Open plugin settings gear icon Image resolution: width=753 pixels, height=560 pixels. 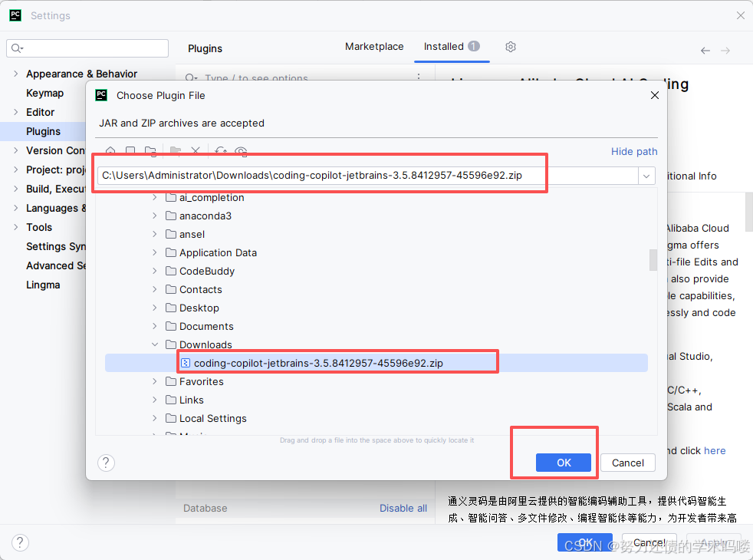click(x=511, y=47)
